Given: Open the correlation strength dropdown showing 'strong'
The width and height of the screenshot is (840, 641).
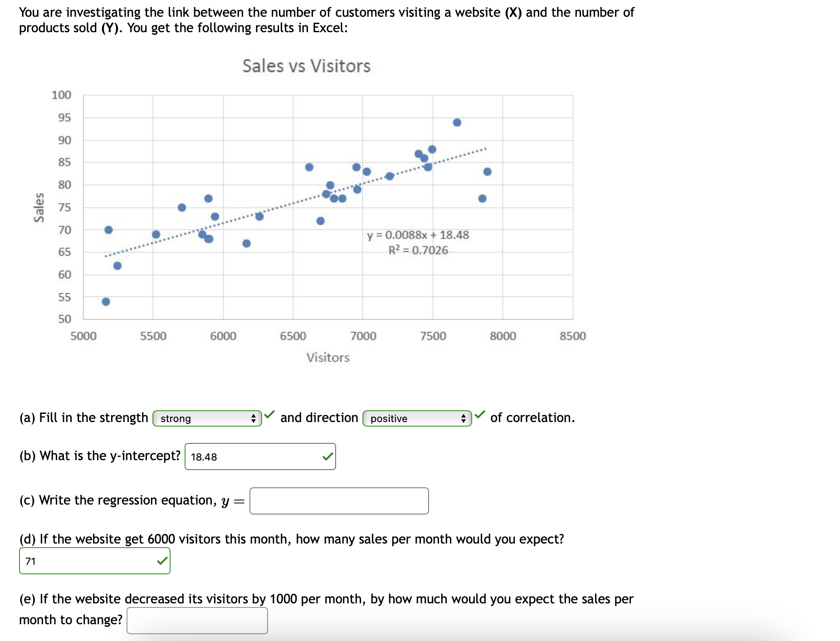Looking at the screenshot, I should [x=206, y=418].
